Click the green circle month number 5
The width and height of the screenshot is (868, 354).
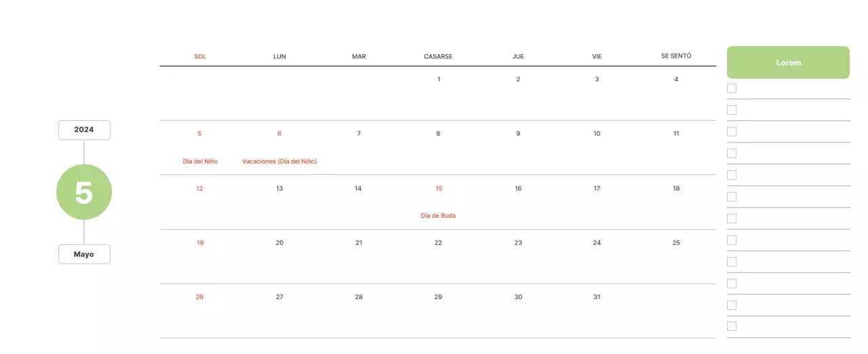point(84,193)
